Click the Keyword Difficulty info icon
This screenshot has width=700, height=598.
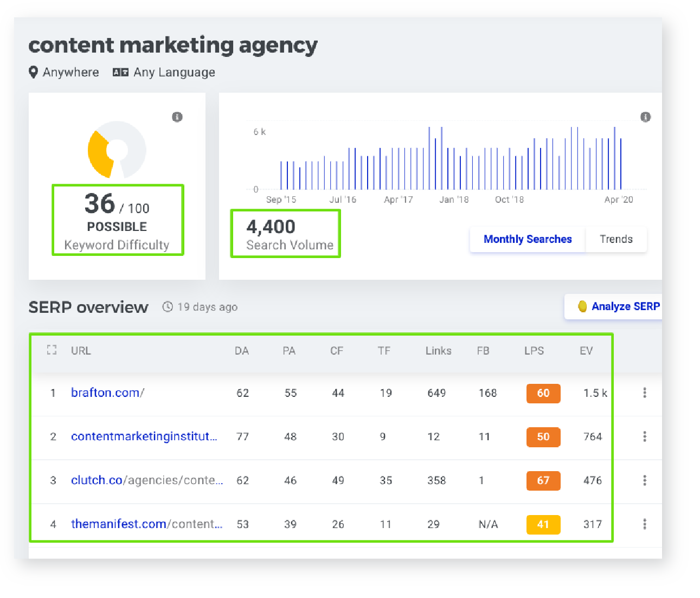click(177, 117)
